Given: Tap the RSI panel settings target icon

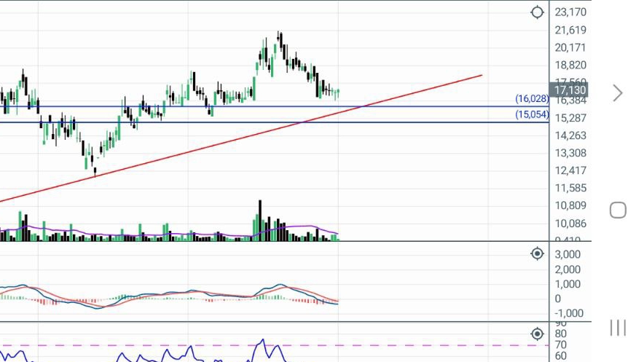Looking at the screenshot, I should click(537, 334).
